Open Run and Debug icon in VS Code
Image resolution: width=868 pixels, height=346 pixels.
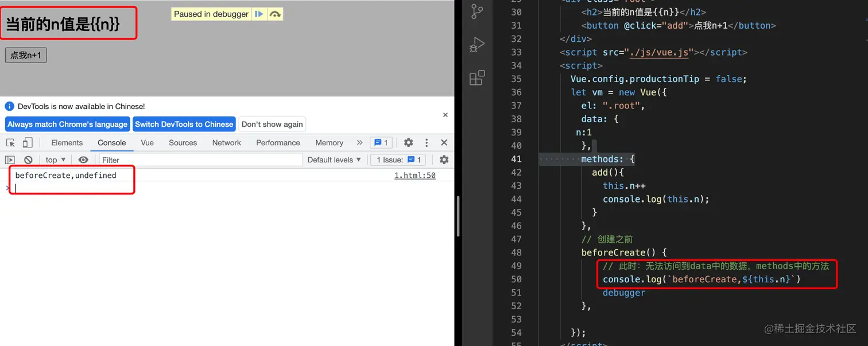coord(477,45)
